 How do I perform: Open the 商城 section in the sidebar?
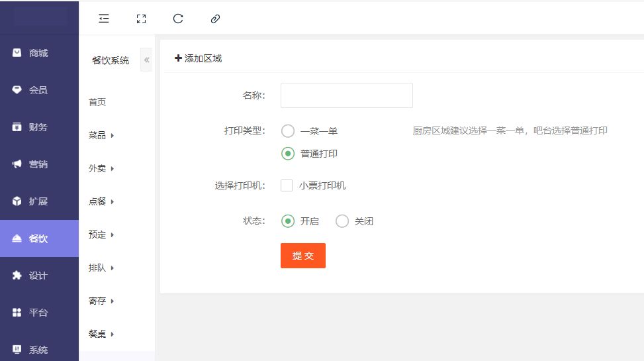[38, 53]
